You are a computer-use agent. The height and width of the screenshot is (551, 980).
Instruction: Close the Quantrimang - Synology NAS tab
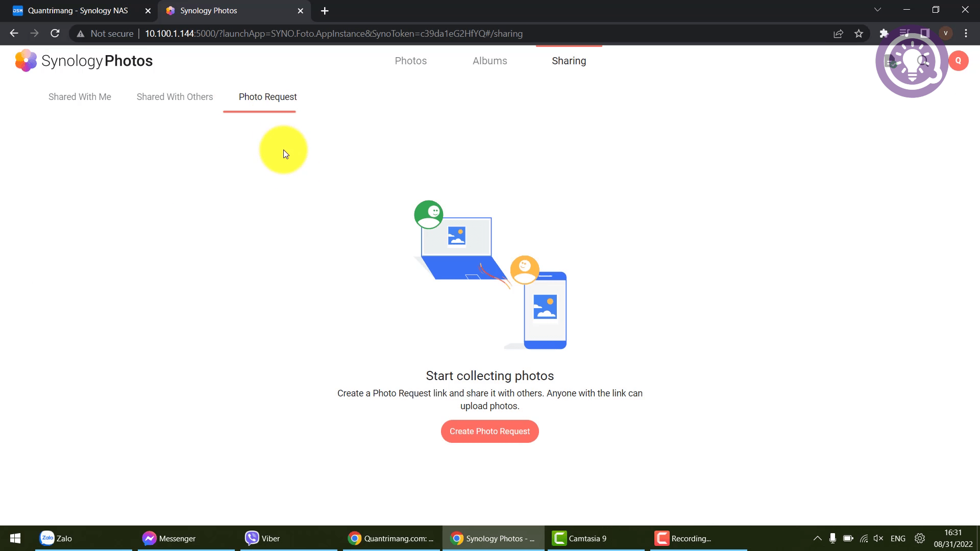[x=148, y=11]
